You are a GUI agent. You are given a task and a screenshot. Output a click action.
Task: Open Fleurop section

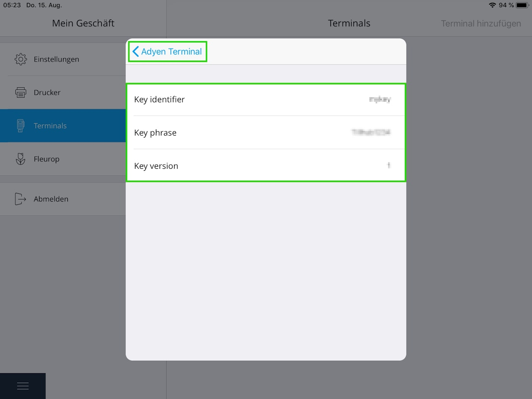tap(63, 159)
